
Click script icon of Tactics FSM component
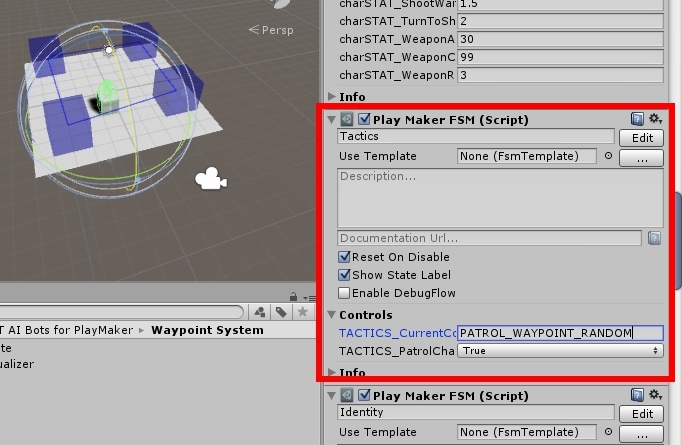(x=347, y=119)
